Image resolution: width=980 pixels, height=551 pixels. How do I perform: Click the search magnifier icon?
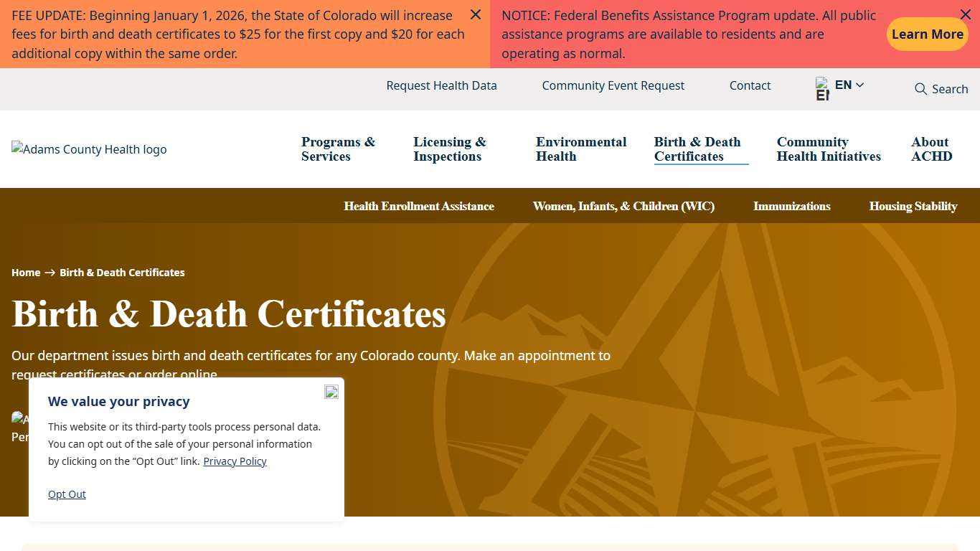(921, 89)
